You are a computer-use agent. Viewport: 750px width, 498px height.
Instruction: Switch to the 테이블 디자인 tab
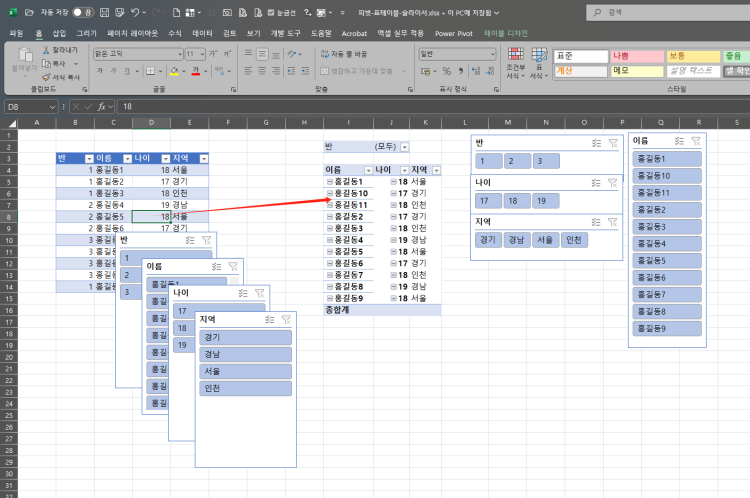click(506, 33)
